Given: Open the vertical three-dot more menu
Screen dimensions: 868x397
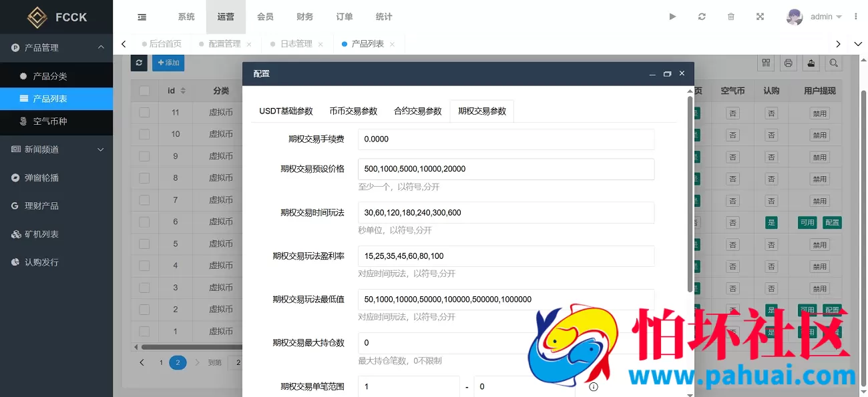Looking at the screenshot, I should (856, 17).
